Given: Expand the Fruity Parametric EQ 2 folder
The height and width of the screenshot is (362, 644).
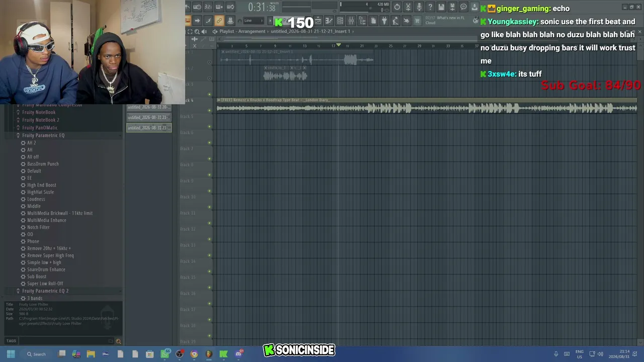Looking at the screenshot, I should point(45,291).
